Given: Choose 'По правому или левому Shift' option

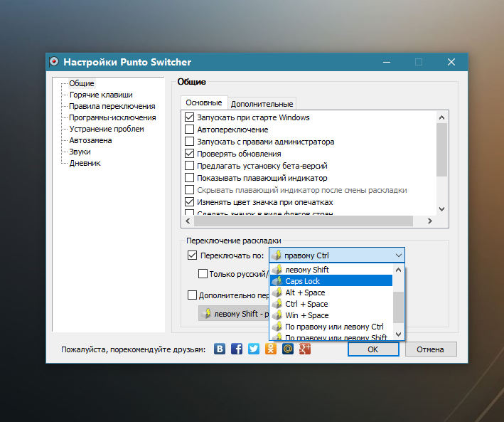Looking at the screenshot, I should pyautogui.click(x=331, y=337).
